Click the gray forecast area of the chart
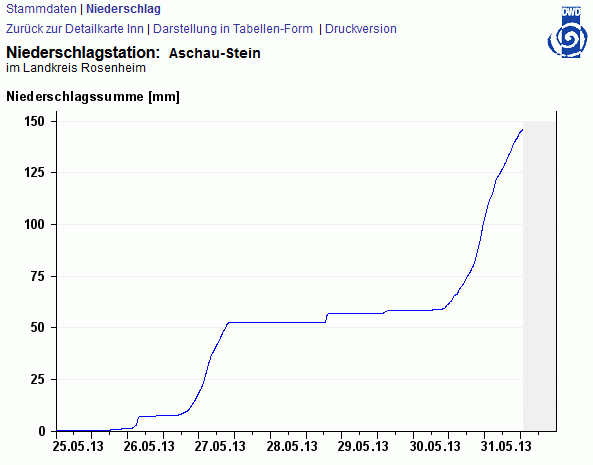The height and width of the screenshot is (465, 593). pyautogui.click(x=539, y=276)
